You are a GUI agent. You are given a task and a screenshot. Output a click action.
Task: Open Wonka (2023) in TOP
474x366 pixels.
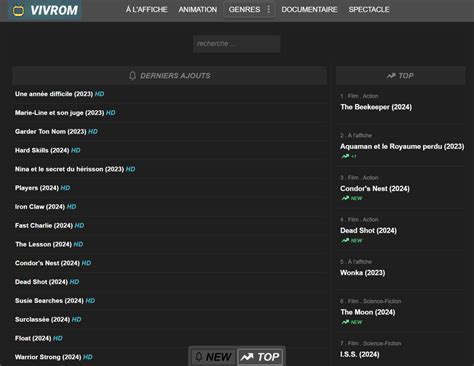point(362,273)
